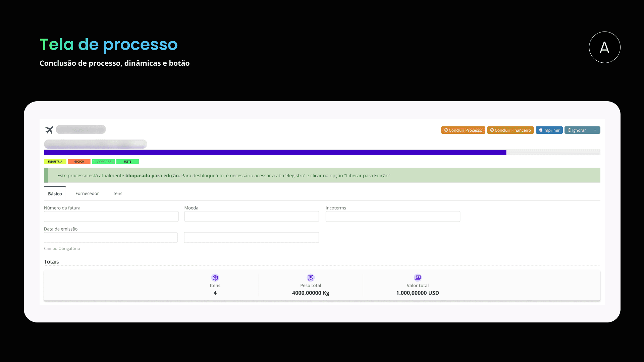Select the Básico tab
644x362 pixels.
coord(55,193)
